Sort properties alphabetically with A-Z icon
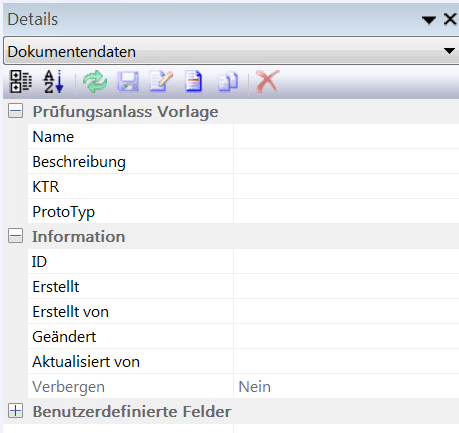 [54, 81]
